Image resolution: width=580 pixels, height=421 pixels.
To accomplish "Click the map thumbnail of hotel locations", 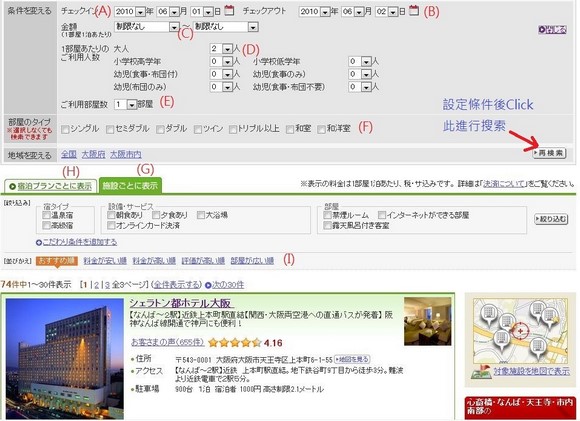I will click(x=520, y=331).
